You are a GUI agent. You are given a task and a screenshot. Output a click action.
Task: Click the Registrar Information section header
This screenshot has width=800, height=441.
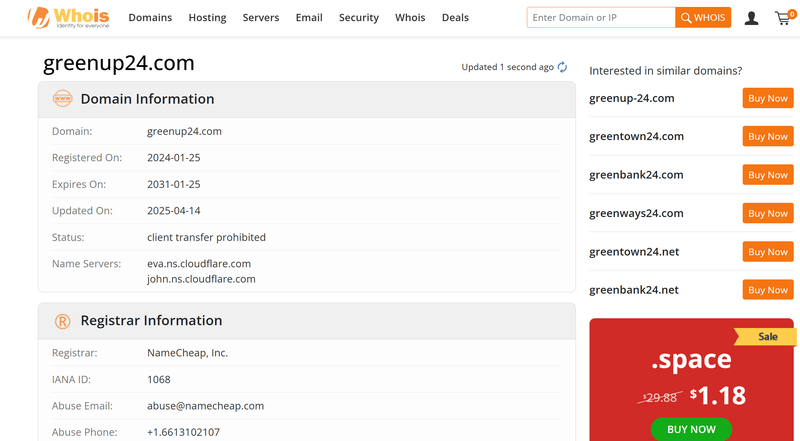(x=307, y=321)
